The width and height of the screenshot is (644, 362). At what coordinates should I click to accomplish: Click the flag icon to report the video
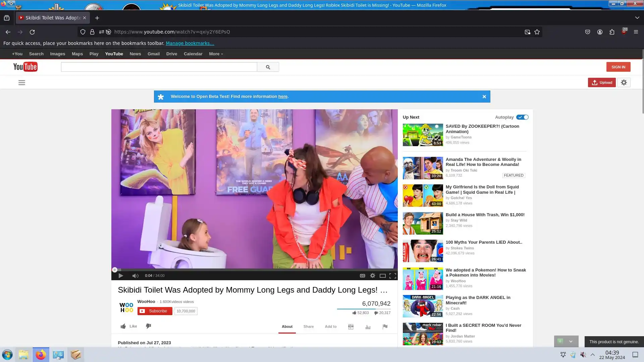385,327
